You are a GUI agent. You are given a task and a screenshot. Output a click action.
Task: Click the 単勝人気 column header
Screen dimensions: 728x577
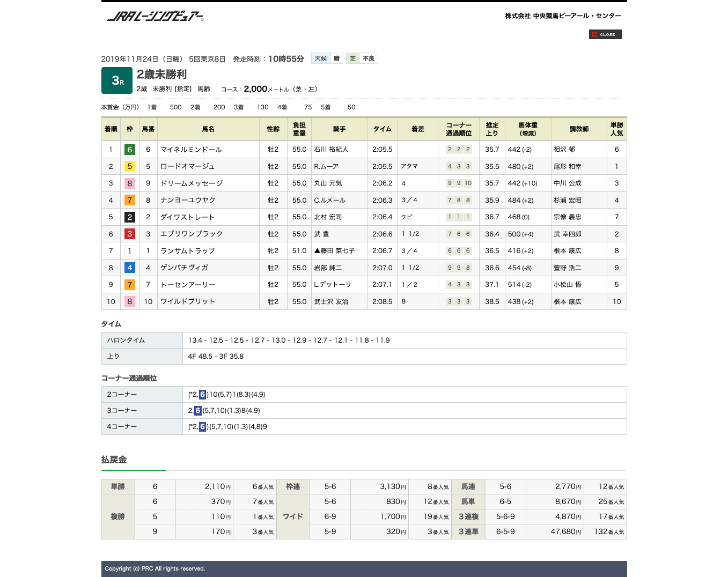coord(617,129)
